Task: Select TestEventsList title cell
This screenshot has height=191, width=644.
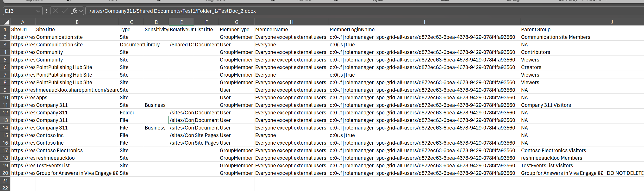Action: (77, 165)
